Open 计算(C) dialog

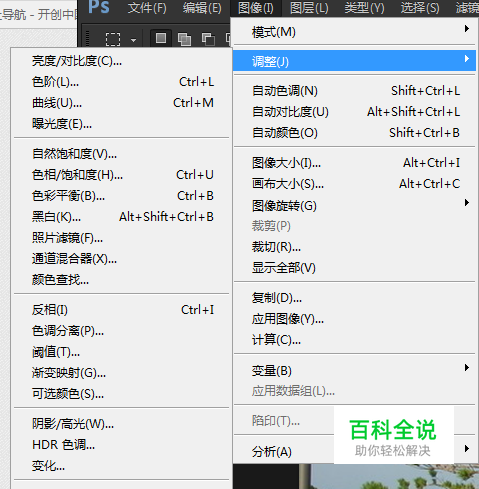(x=354, y=340)
